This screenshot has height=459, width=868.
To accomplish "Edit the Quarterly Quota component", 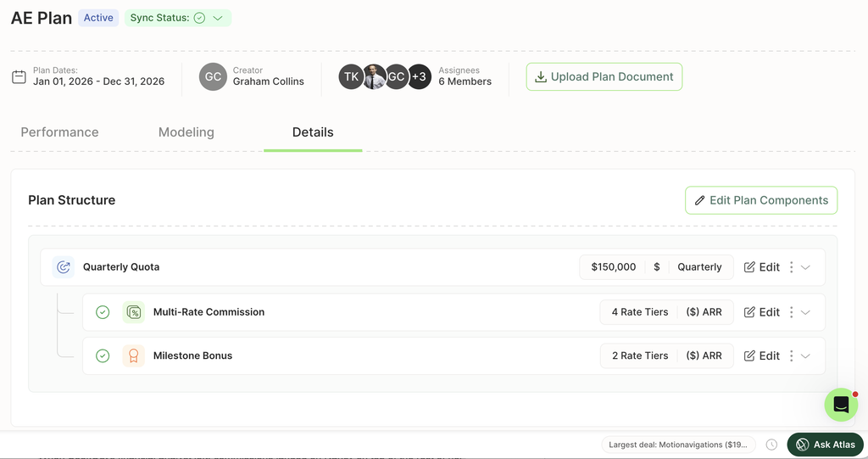I will [x=762, y=267].
